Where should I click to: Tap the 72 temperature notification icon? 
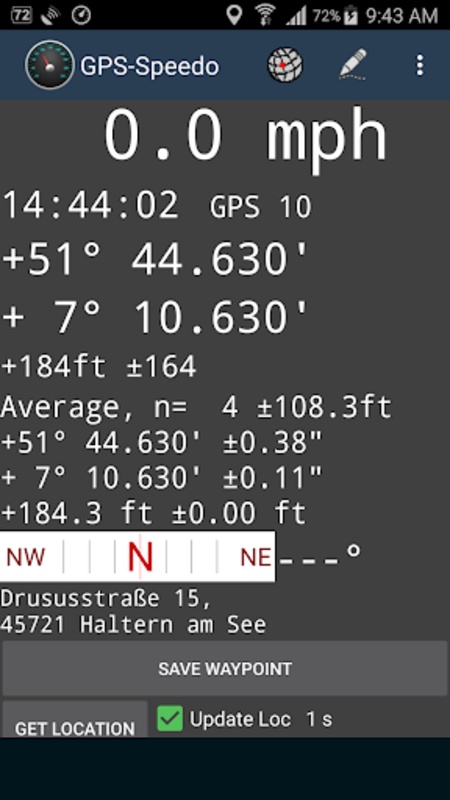(x=21, y=15)
